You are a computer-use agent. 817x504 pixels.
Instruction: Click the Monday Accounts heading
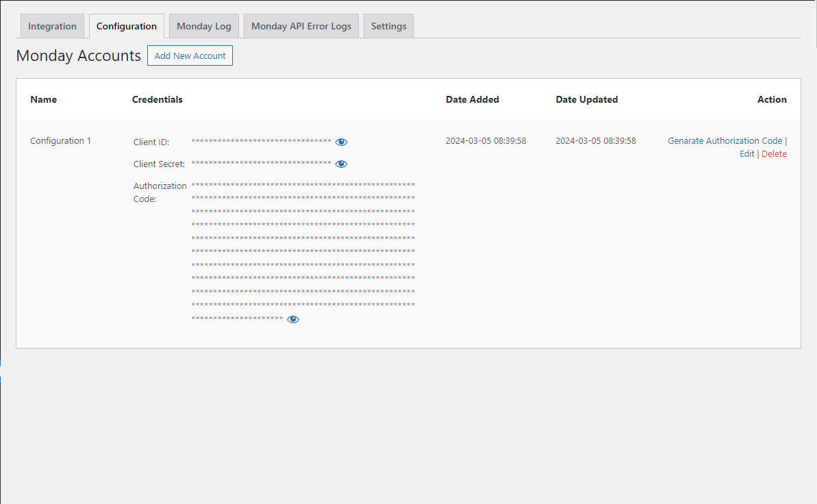(79, 55)
